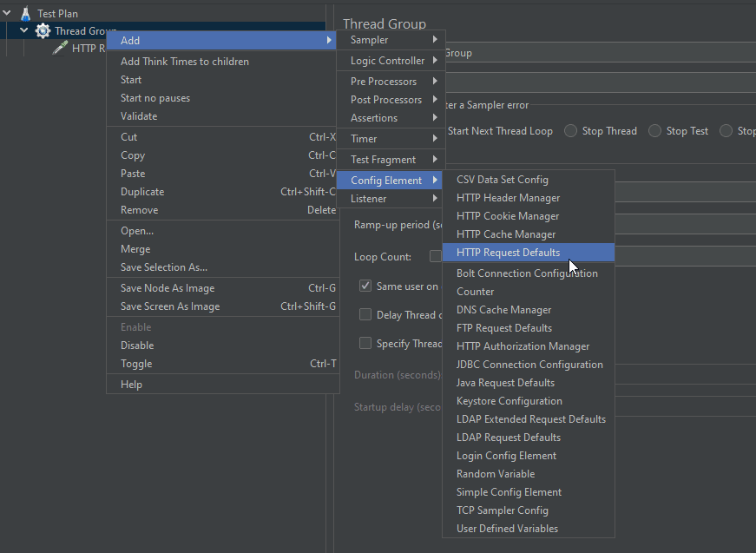Add an HTTP Authorization Manager
The width and height of the screenshot is (756, 553).
tap(529, 346)
